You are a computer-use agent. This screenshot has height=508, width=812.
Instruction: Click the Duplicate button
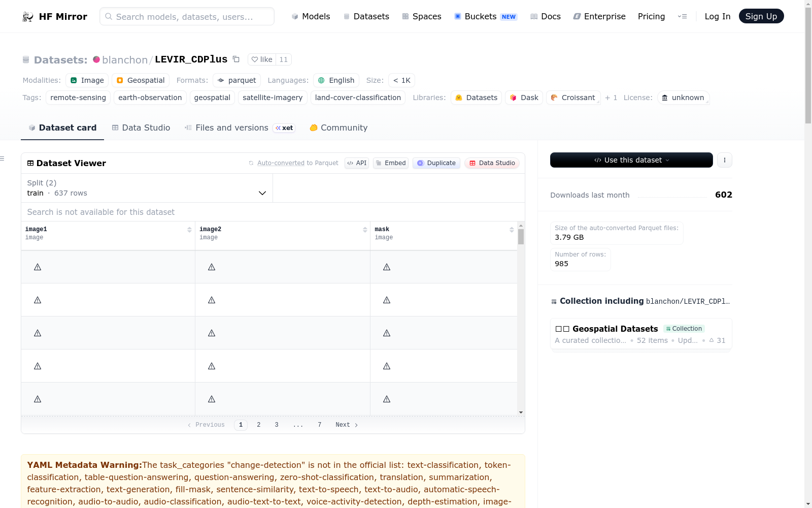436,163
